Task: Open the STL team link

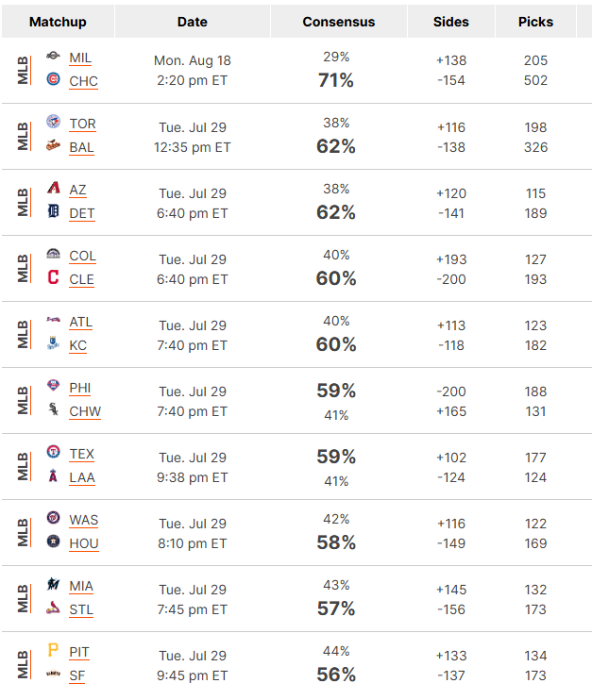Action: pyautogui.click(x=81, y=609)
